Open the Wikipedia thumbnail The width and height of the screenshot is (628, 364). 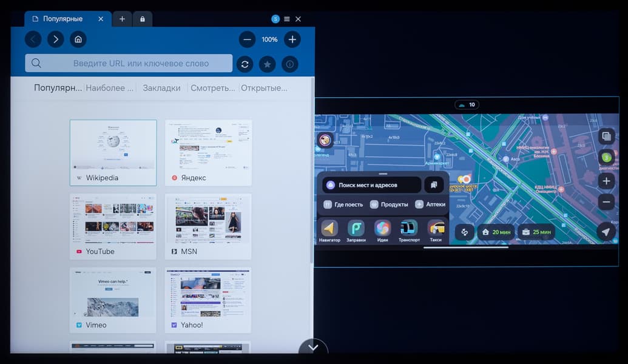click(113, 152)
